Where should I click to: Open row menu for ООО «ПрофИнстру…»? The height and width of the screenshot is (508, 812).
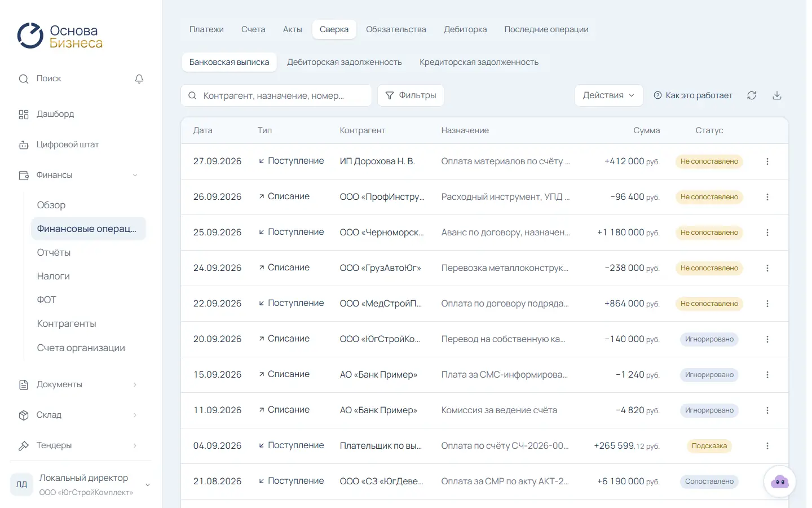(767, 197)
